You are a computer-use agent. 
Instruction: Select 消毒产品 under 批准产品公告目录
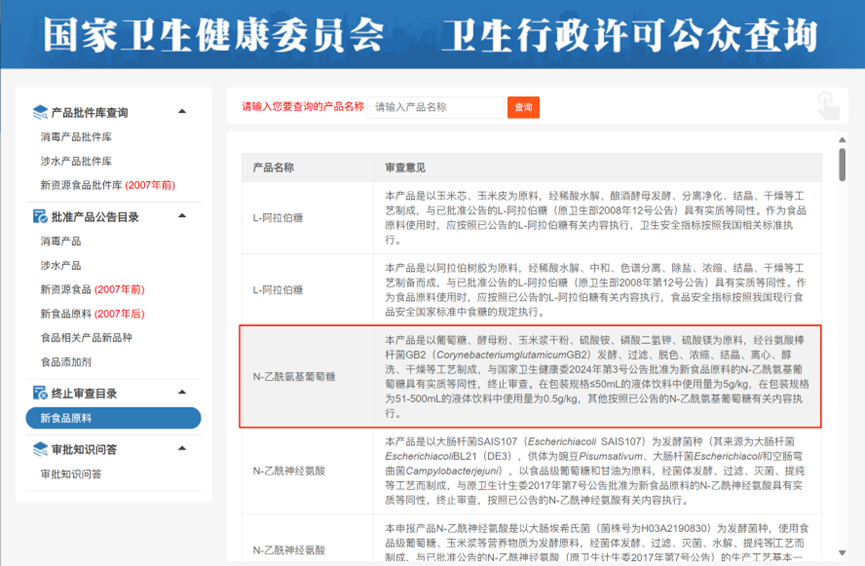[x=61, y=241]
